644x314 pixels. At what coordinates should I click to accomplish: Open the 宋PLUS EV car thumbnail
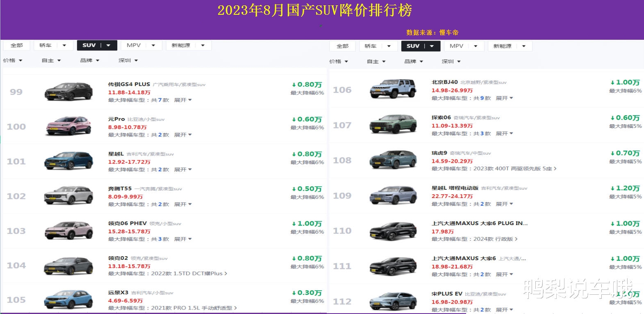pyautogui.click(x=394, y=301)
